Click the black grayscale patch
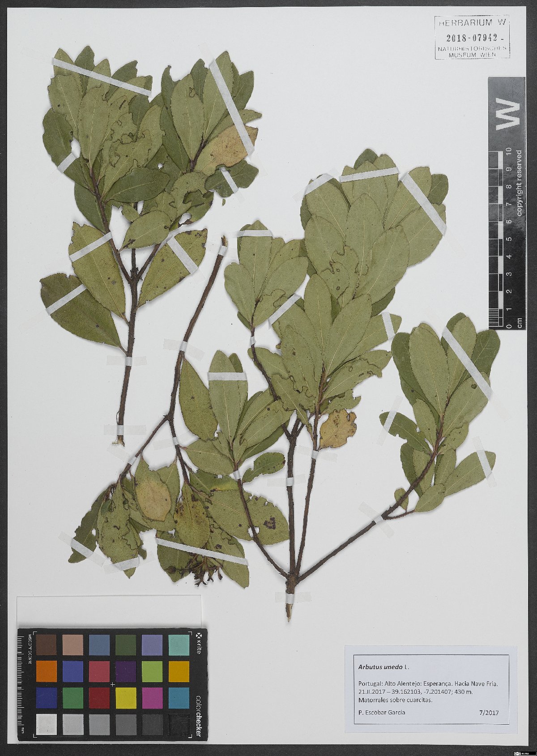 click(179, 724)
